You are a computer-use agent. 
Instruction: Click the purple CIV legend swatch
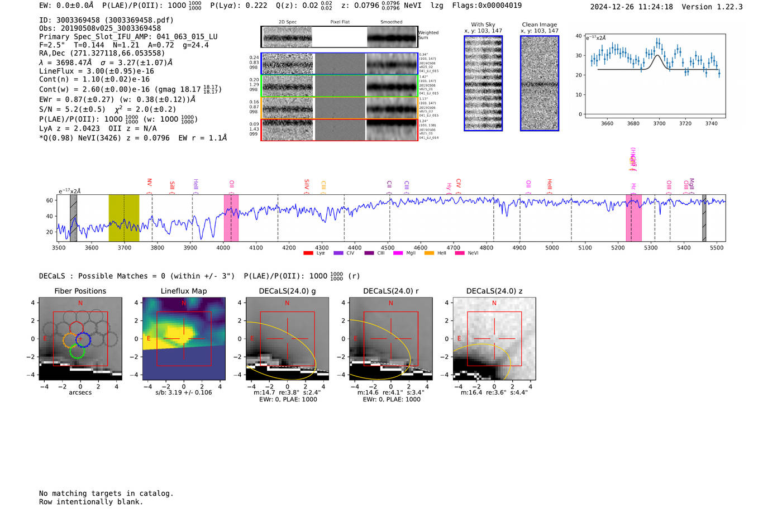point(338,253)
